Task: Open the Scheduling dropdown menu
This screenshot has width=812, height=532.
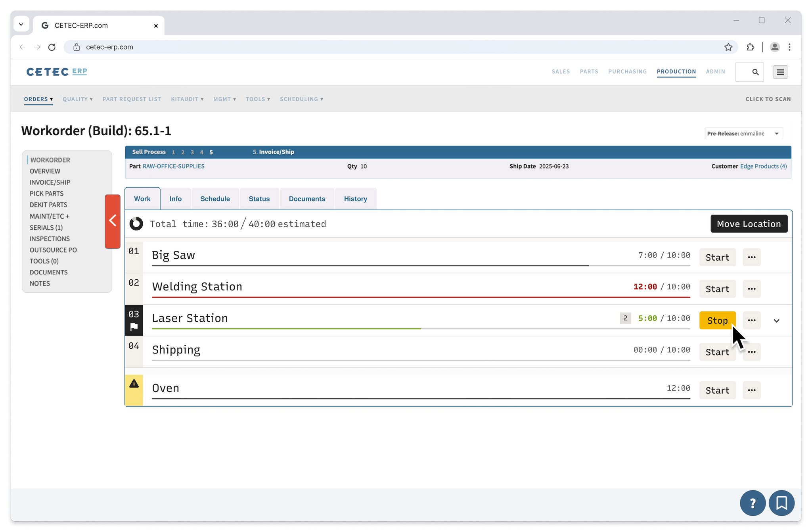Action: pos(301,99)
